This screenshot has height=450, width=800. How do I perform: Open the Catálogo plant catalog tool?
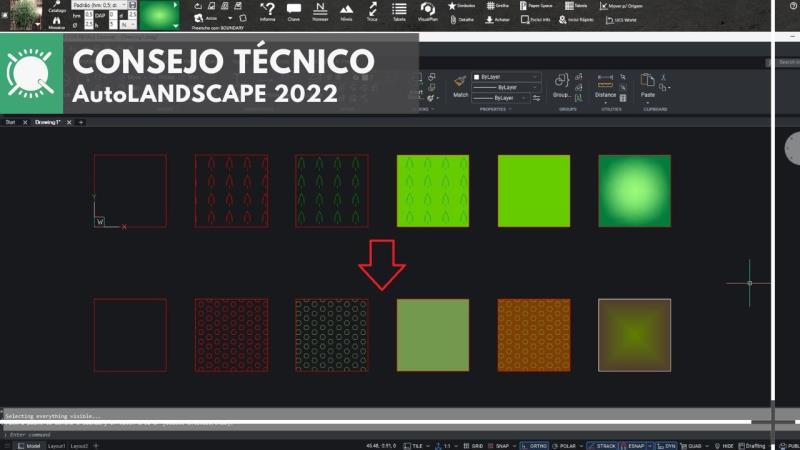click(x=57, y=7)
